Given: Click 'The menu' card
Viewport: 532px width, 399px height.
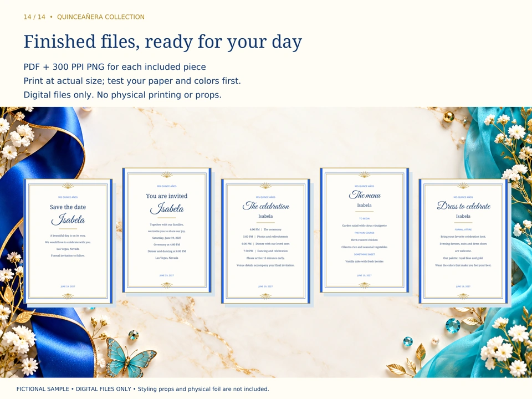Looking at the screenshot, I should click(365, 230).
